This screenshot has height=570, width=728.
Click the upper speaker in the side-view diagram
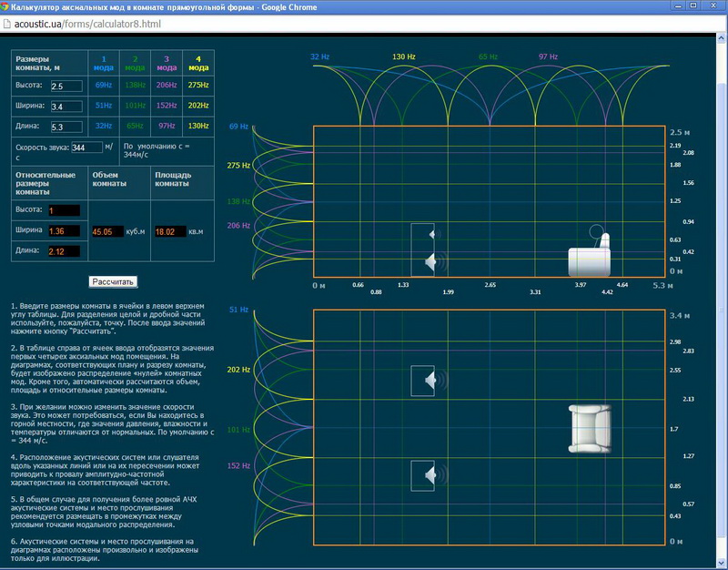coord(423,236)
